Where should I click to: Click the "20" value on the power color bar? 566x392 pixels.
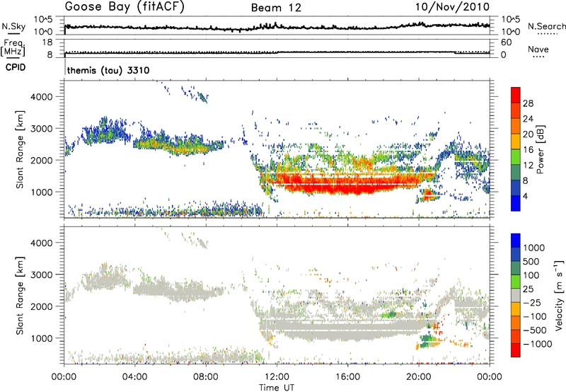(528, 134)
